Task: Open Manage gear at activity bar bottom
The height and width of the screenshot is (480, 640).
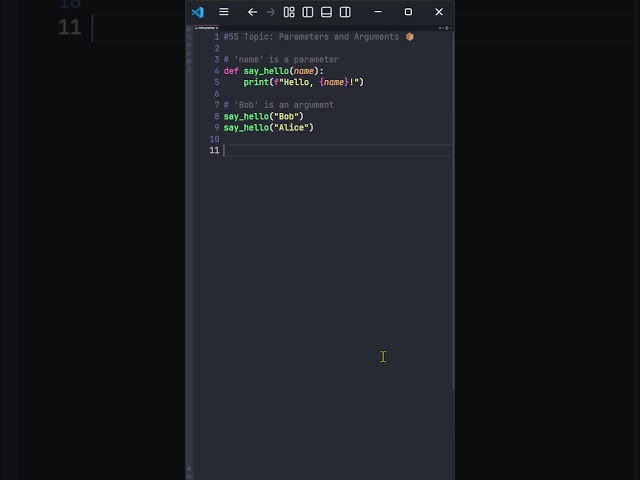Action: tap(189, 476)
